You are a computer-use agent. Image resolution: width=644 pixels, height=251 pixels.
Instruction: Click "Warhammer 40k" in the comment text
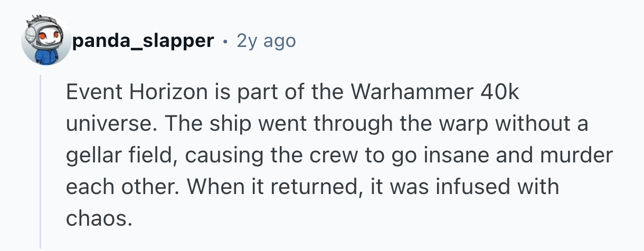[435, 93]
